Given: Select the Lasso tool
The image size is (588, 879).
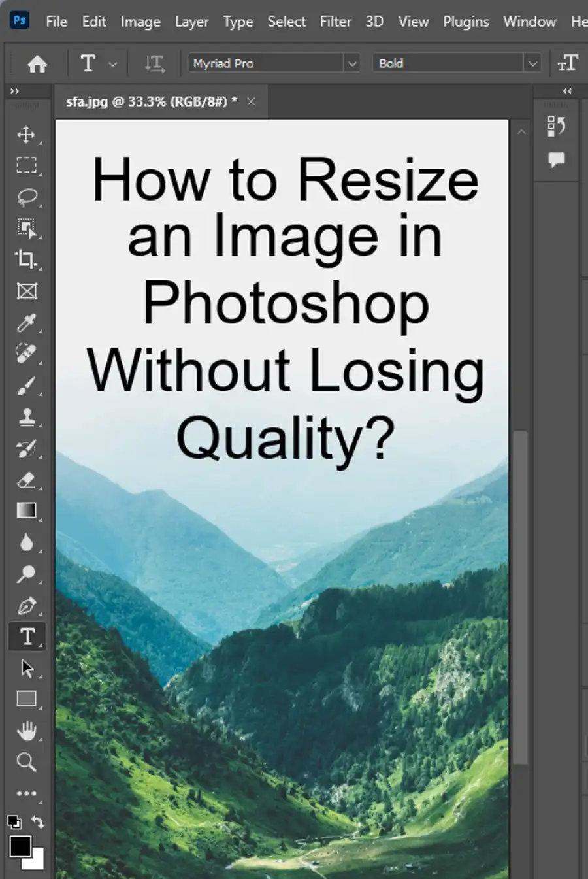Looking at the screenshot, I should click(26, 197).
